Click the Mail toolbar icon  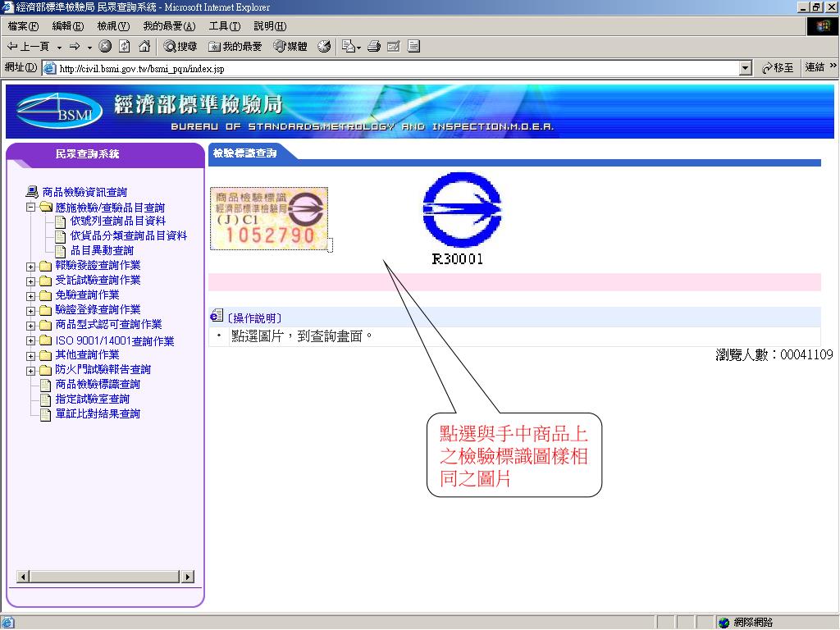click(351, 47)
